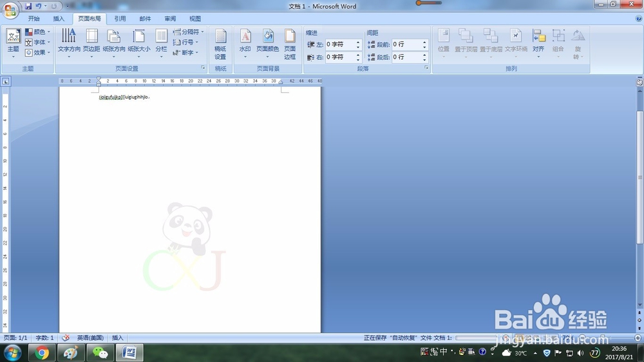644x362 pixels.
Task: Open Paper Size (纸张大小) options
Action: 139,43
